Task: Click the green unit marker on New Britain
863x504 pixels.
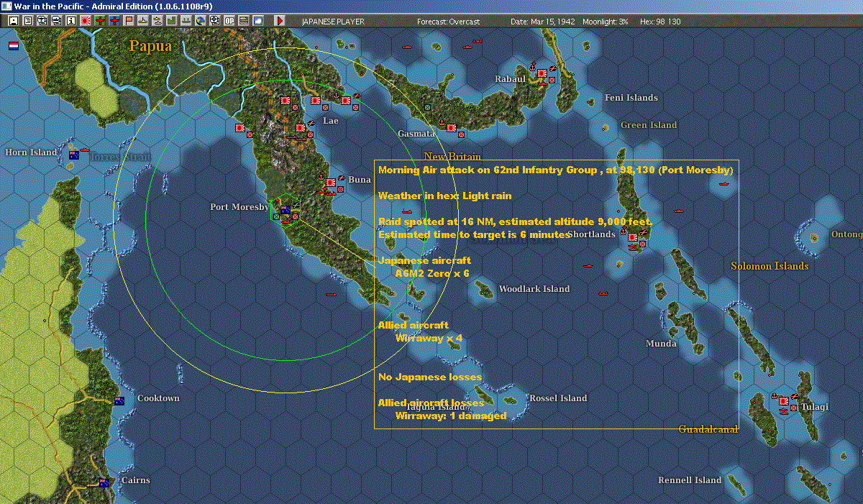Action: point(428,107)
